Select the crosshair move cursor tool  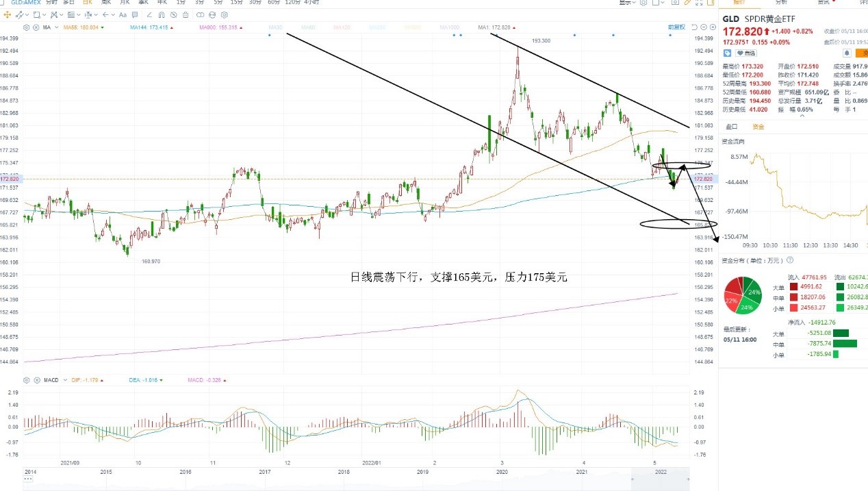[x=7, y=15]
